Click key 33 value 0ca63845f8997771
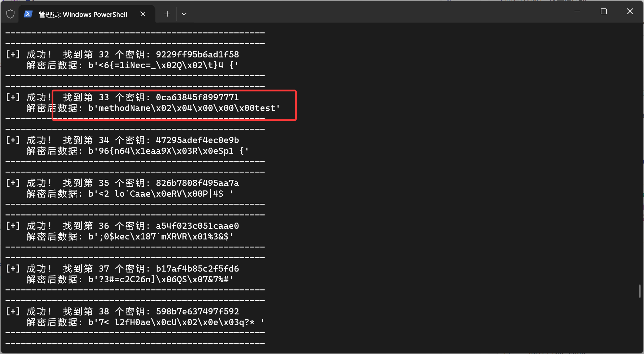 (x=197, y=97)
